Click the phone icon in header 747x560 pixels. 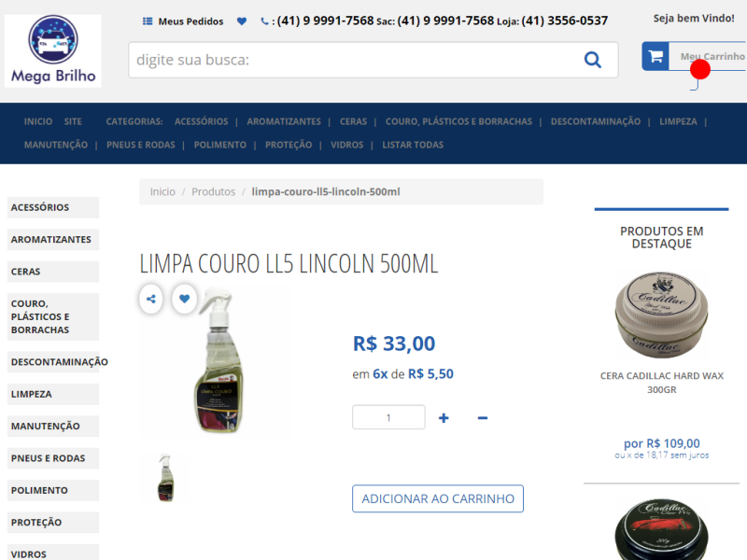[264, 21]
